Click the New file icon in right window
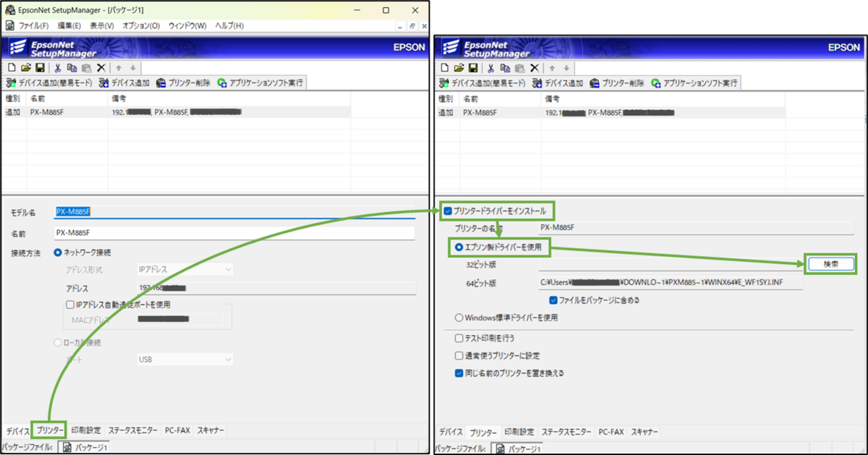 click(445, 68)
